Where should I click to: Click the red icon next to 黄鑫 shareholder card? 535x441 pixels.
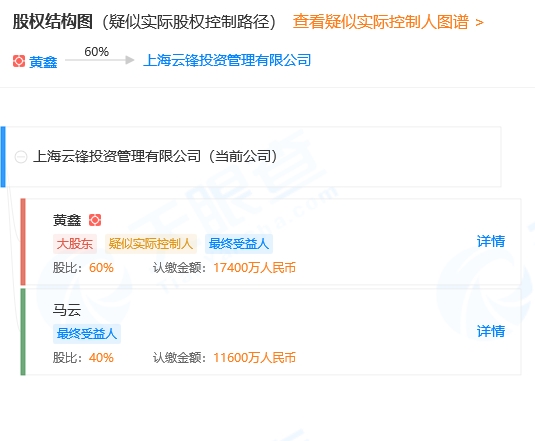[95, 220]
